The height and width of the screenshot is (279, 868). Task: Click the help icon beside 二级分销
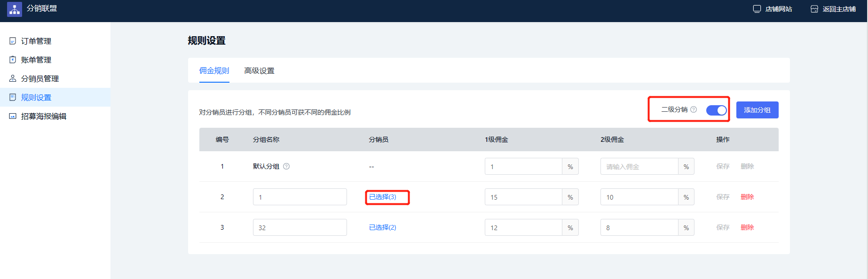point(694,109)
